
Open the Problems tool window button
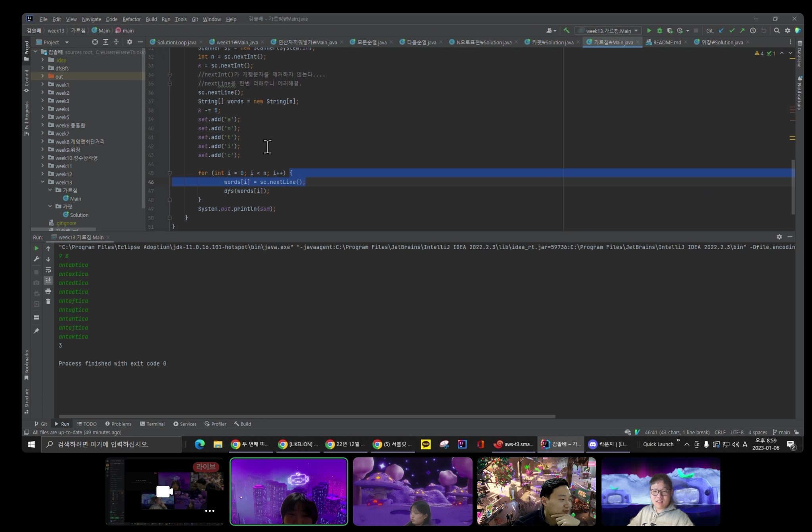[118, 424]
